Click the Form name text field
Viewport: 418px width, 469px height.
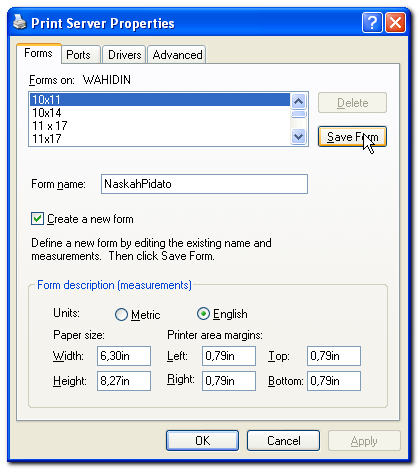204,184
